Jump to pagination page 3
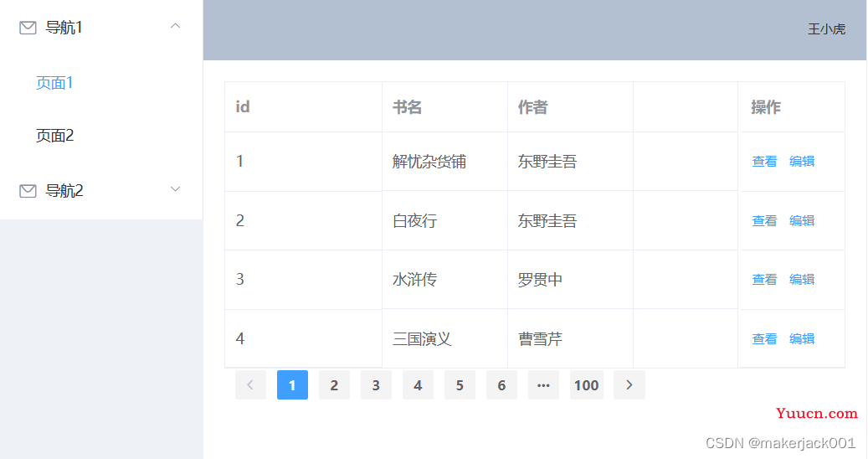 [x=376, y=384]
